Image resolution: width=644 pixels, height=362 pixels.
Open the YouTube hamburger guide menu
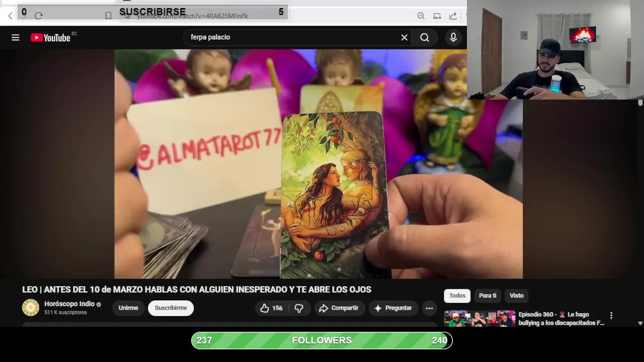(16, 38)
